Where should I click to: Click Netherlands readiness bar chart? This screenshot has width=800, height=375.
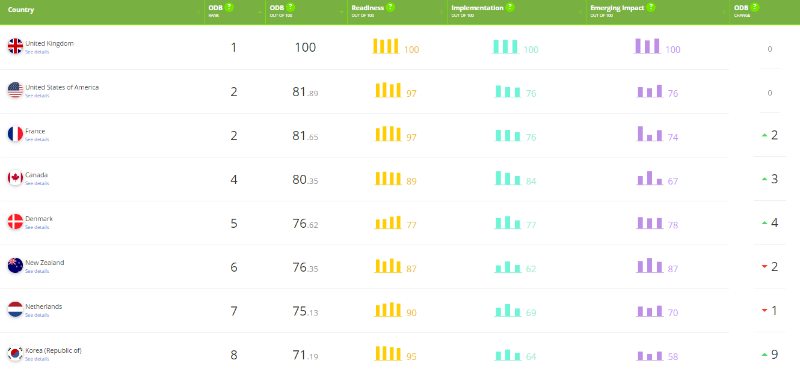pos(388,310)
